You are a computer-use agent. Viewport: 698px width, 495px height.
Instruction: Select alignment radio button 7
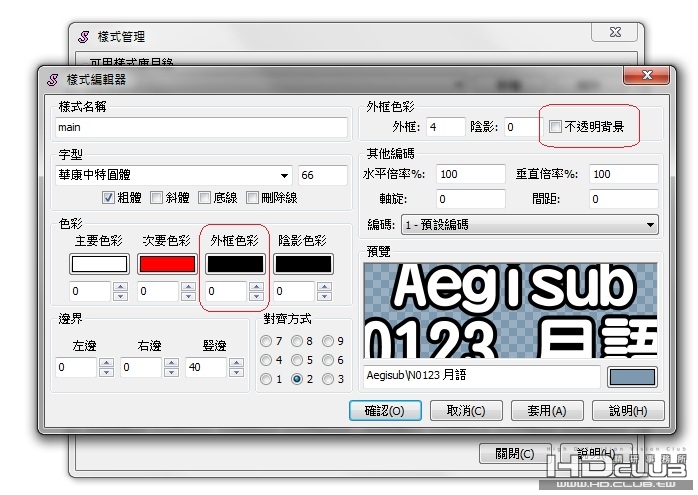(x=266, y=341)
